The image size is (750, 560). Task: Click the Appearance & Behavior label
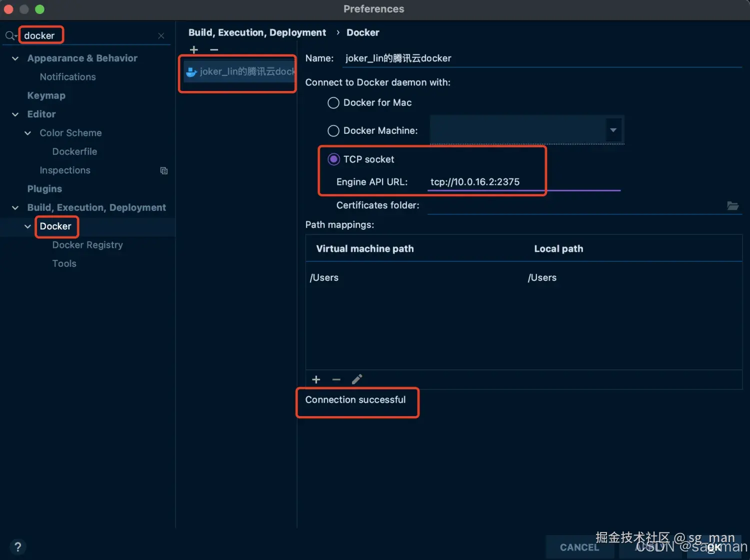pos(82,58)
